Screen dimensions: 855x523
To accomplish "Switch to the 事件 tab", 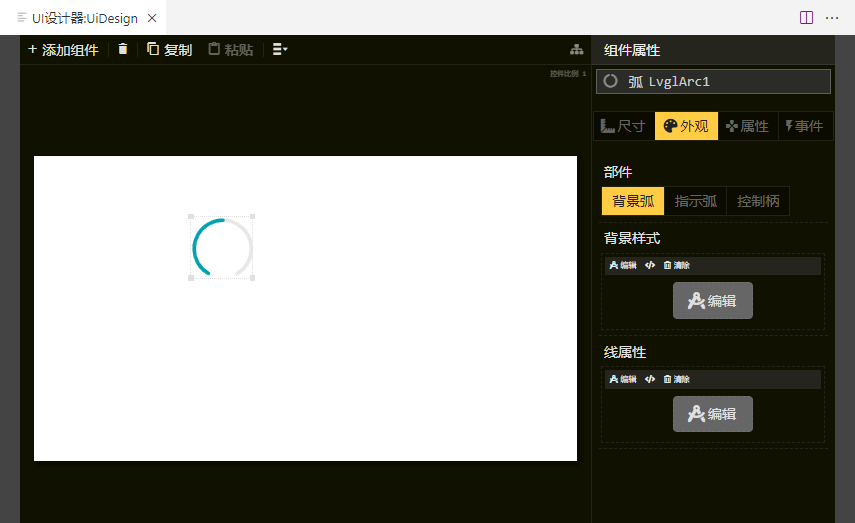I will (805, 126).
